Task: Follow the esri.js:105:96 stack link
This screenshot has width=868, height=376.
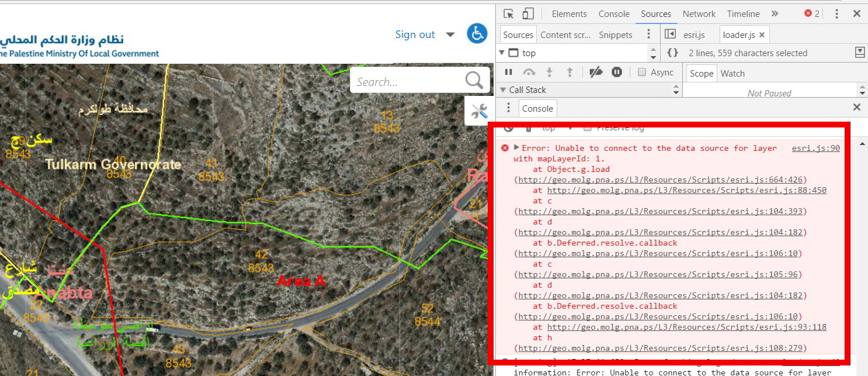Action: point(658,274)
